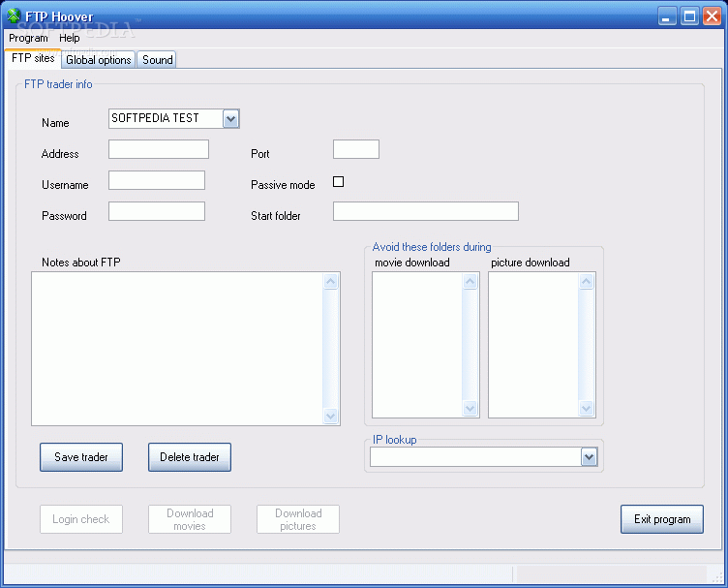Click the picture download list scroll down arrow
Screen dimensions: 728x588
tap(587, 408)
